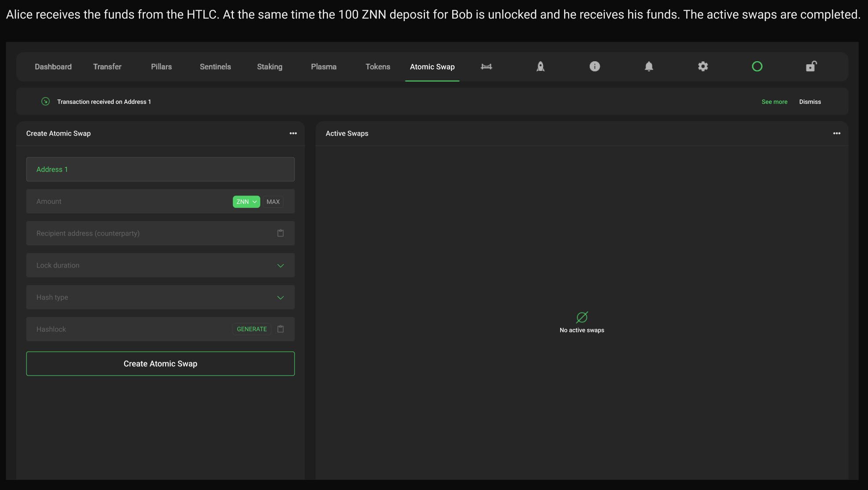Open Active Swaps card options menu
This screenshot has height=490, width=868.
coord(837,133)
